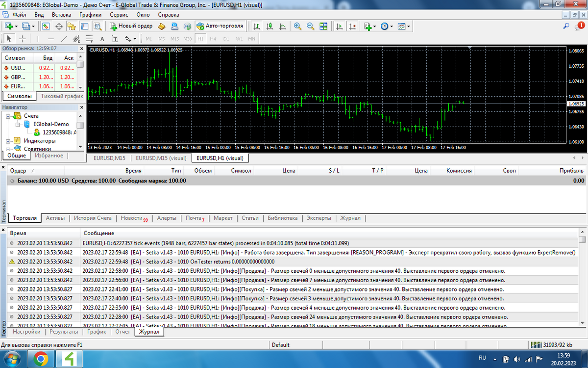This screenshot has width=588, height=368.
Task: Toggle the Market Watch panel button
Action: tap(46, 26)
